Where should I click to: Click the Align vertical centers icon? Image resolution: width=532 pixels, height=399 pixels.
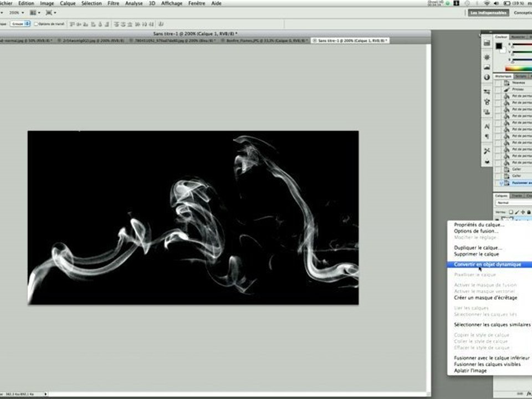79,24
